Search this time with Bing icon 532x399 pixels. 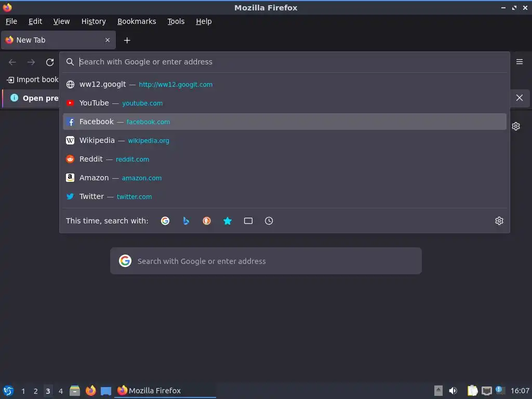(x=186, y=221)
